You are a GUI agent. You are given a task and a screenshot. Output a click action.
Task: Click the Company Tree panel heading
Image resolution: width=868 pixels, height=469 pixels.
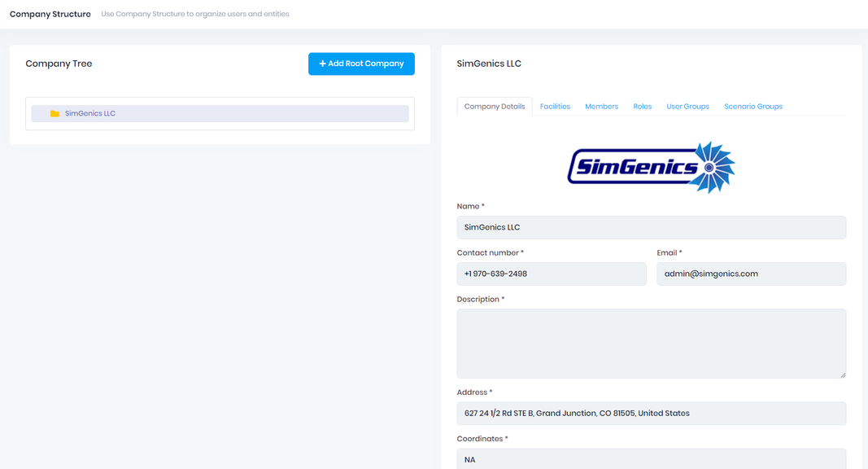tap(59, 64)
